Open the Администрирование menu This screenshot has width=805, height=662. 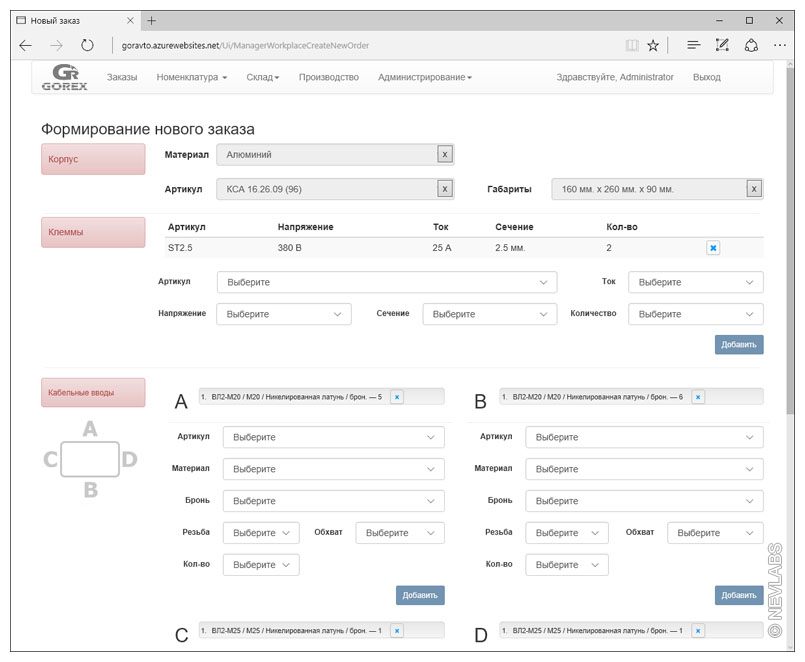[424, 77]
